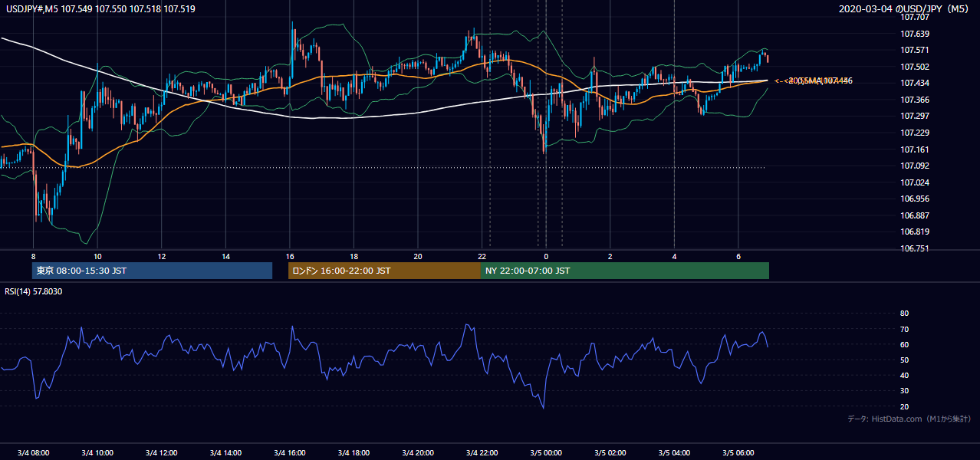This screenshot has width=980, height=460.
Task: Select the NY 22:00-07:00 JST session bar
Action: coord(625,271)
